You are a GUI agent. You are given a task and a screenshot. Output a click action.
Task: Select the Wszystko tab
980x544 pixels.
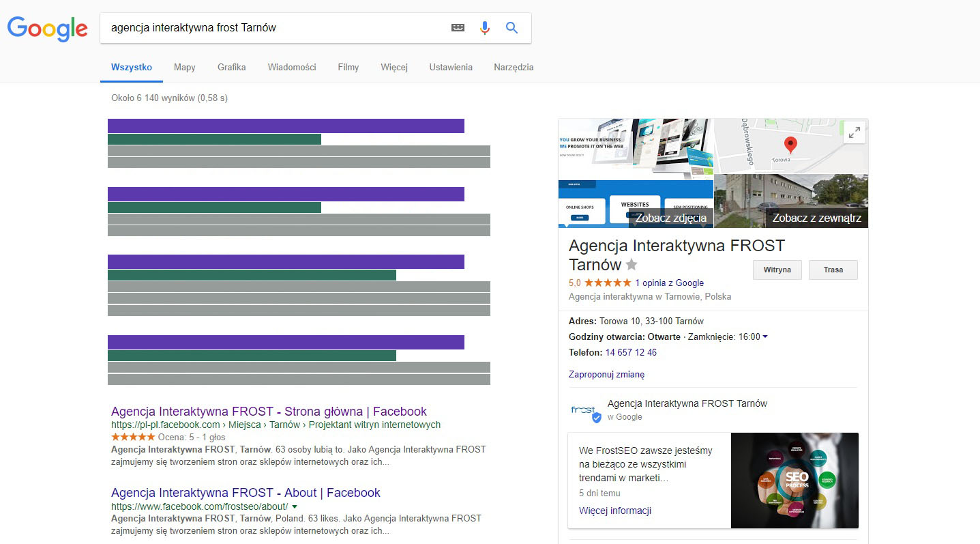point(132,68)
